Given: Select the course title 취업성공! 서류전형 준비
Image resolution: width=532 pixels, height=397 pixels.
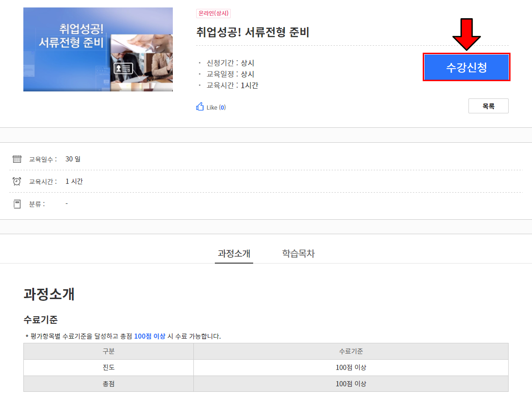Looking at the screenshot, I should pyautogui.click(x=253, y=32).
